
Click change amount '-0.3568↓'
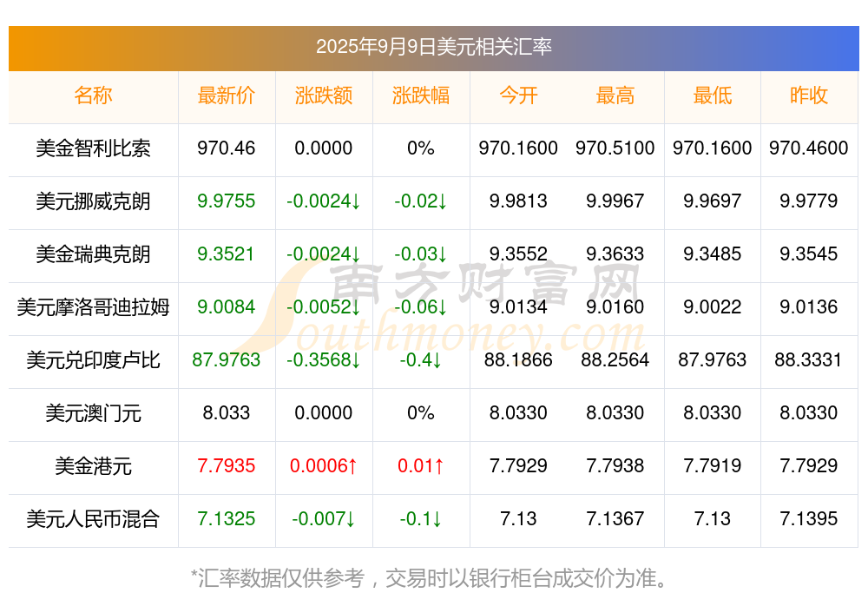323,360
